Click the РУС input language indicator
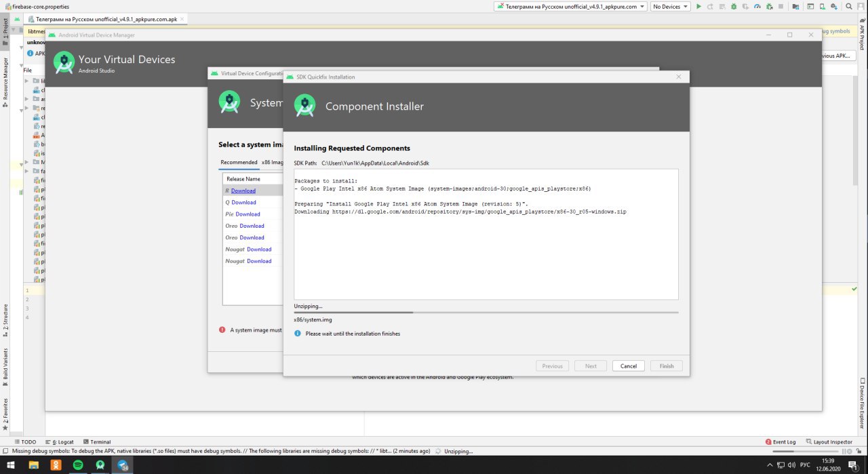Viewport: 868px width, 474px height. click(x=805, y=465)
